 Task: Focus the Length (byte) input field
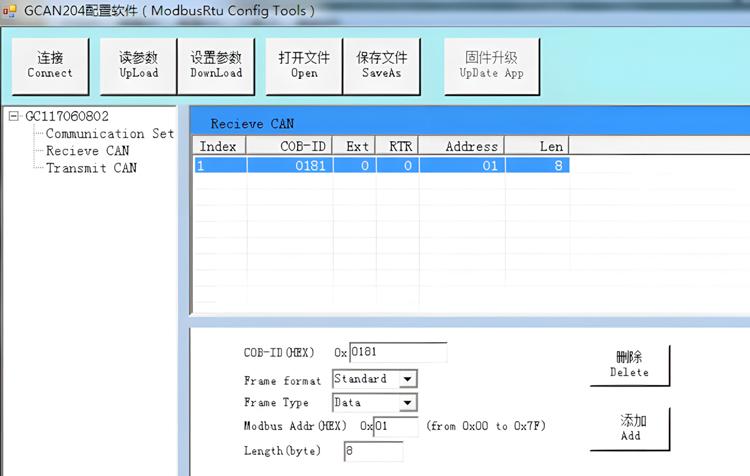pyautogui.click(x=373, y=452)
